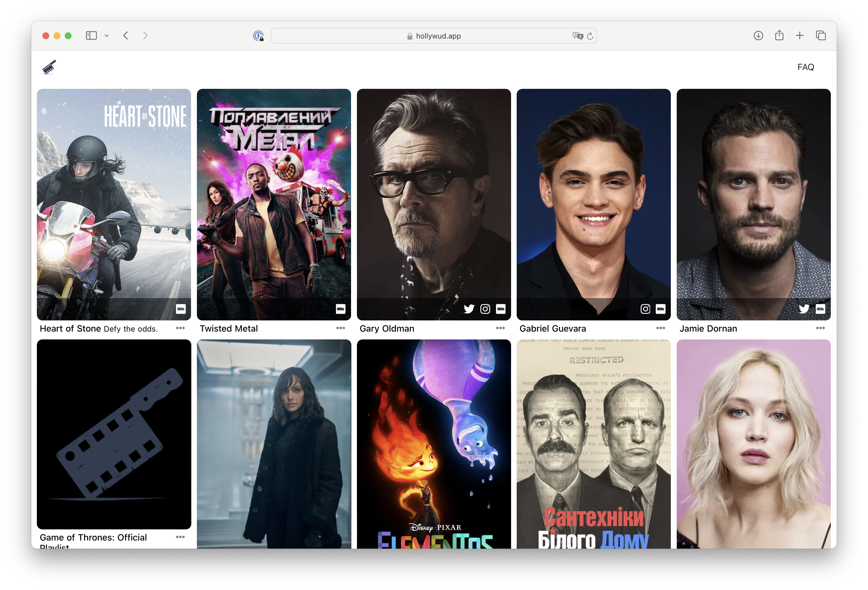Click the hollywud.app address bar

[434, 36]
